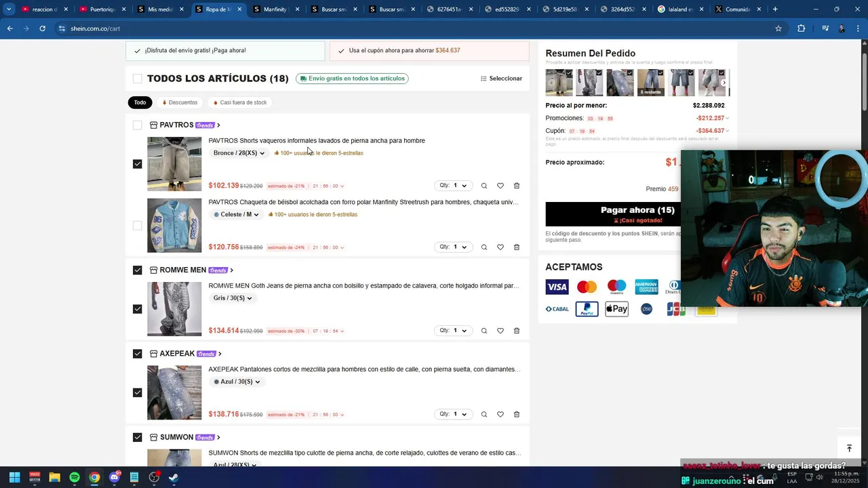Click the '8 restante' summary thumbnail
Screen dimensions: 868x488
click(x=651, y=83)
